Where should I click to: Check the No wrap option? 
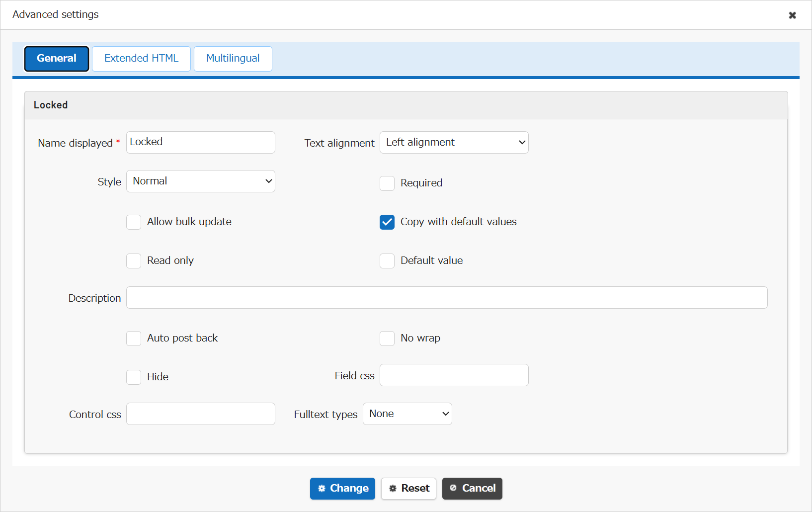click(x=387, y=338)
